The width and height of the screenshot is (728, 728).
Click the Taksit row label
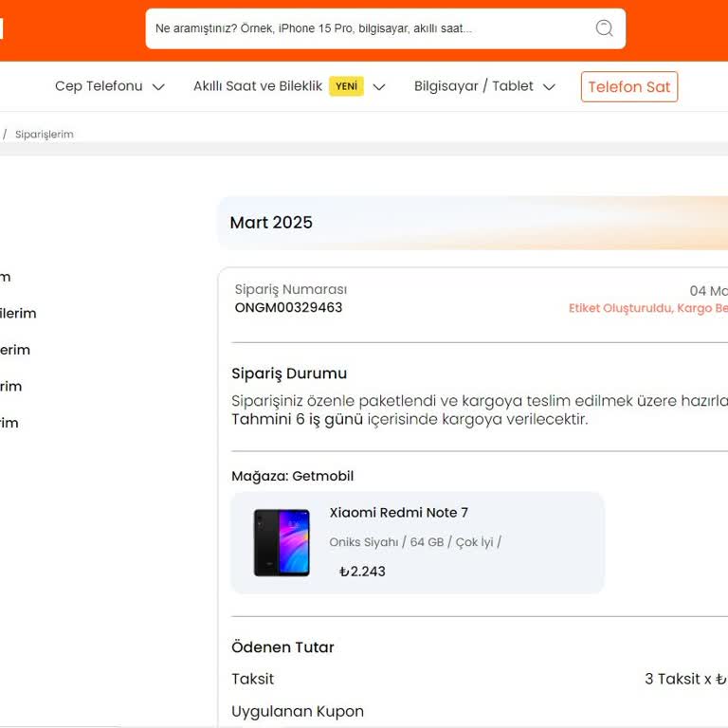click(252, 679)
